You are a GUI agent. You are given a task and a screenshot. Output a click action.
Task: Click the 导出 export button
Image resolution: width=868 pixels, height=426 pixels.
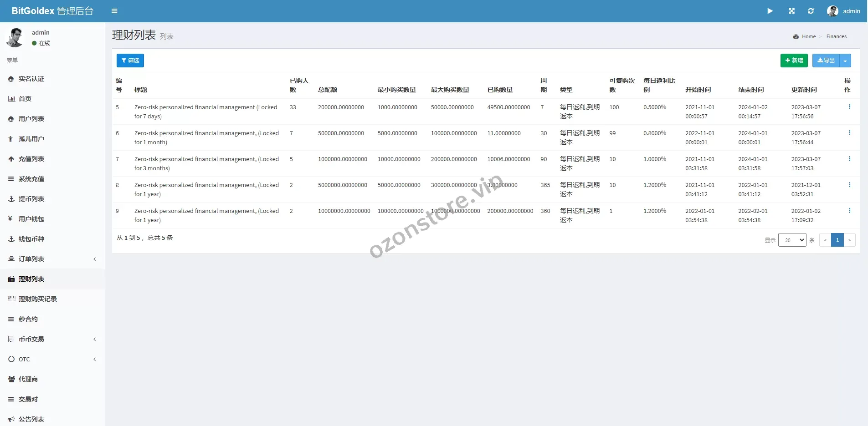pyautogui.click(x=826, y=61)
